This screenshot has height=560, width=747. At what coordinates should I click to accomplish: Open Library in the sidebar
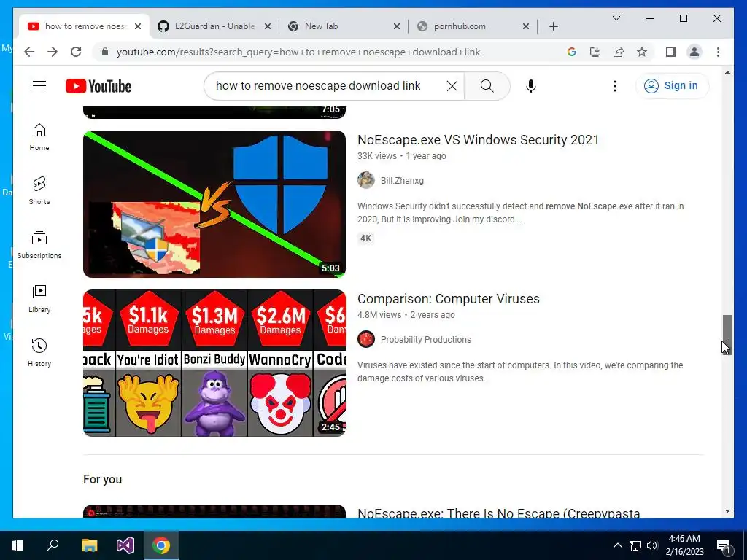[x=39, y=298]
